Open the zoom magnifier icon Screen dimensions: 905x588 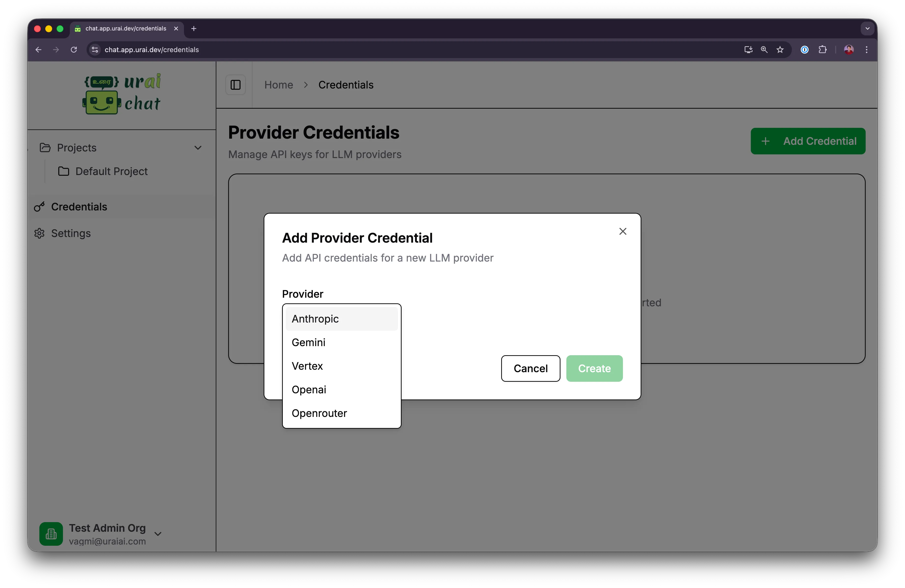(764, 50)
